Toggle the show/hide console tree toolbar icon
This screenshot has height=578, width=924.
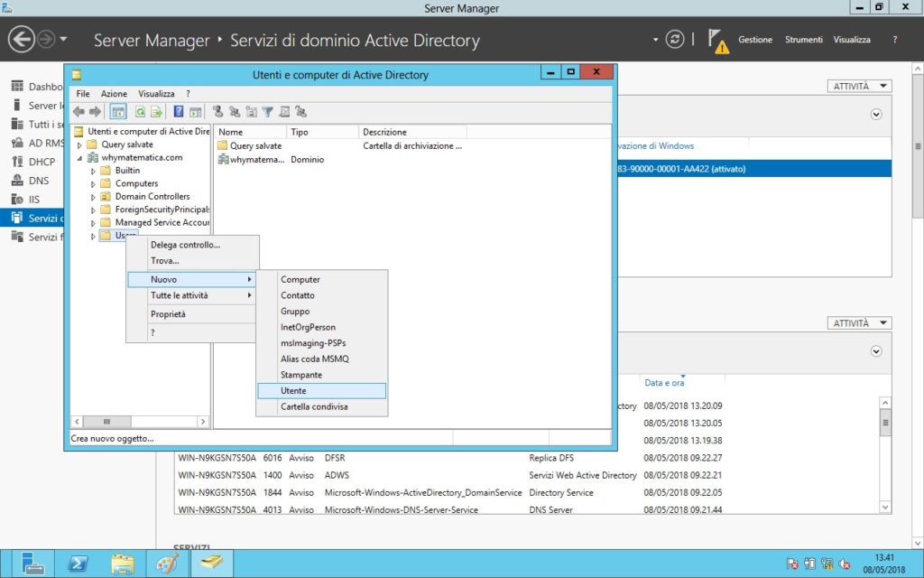(118, 111)
